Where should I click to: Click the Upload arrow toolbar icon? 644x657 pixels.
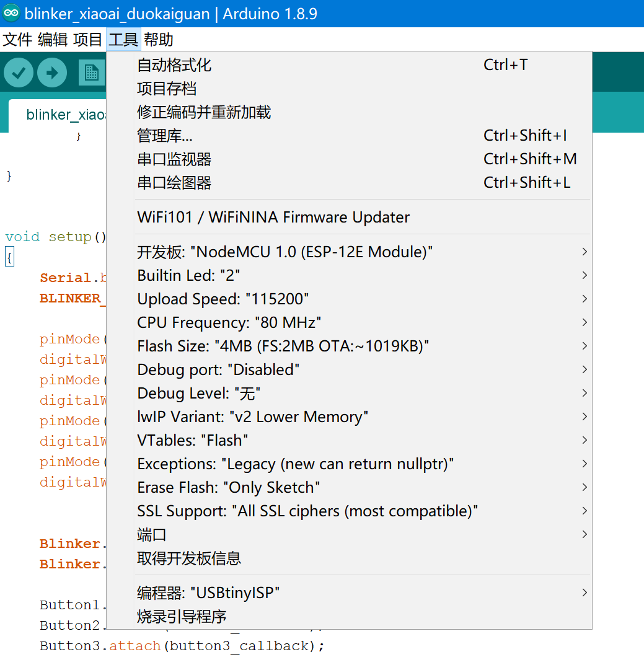coord(52,73)
